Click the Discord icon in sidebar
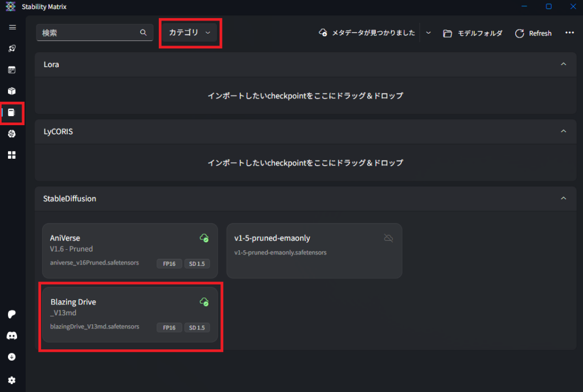This screenshot has width=583, height=392. click(x=12, y=336)
